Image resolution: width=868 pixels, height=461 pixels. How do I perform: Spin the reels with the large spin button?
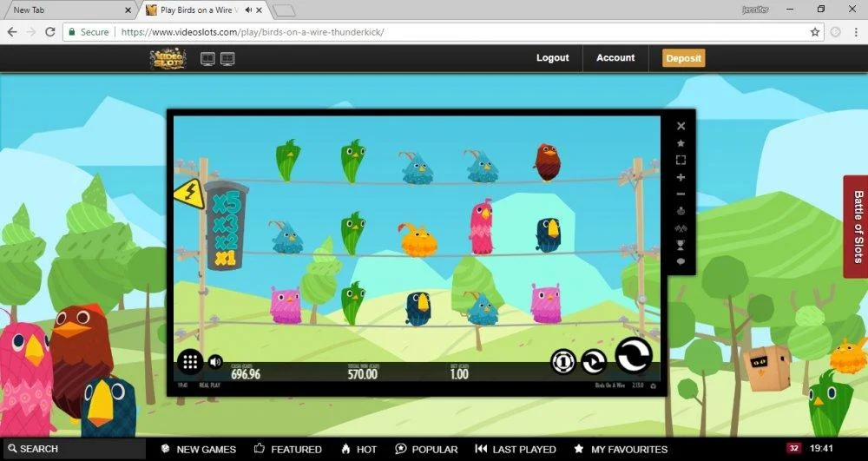[634, 355]
